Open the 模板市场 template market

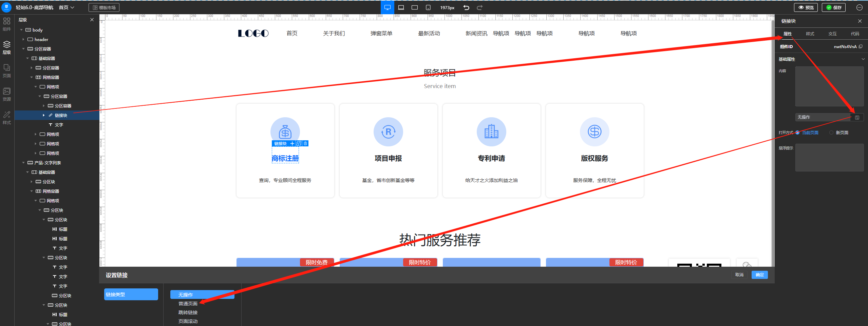tap(104, 7)
